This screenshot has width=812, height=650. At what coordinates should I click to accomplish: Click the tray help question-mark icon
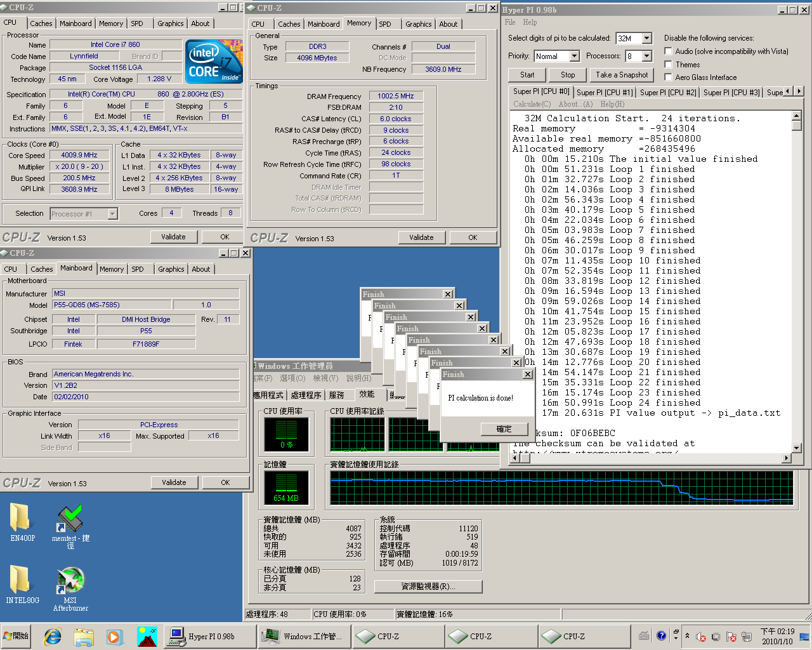[x=661, y=635]
